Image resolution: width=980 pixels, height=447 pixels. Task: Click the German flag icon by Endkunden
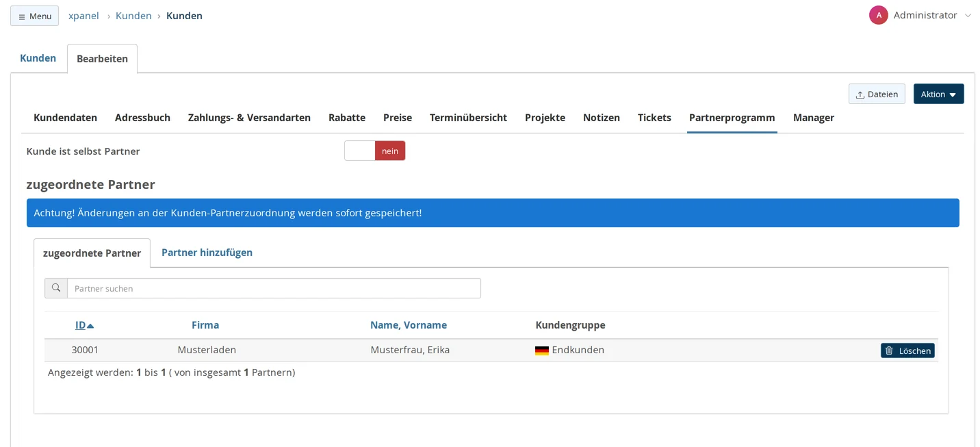coord(542,350)
